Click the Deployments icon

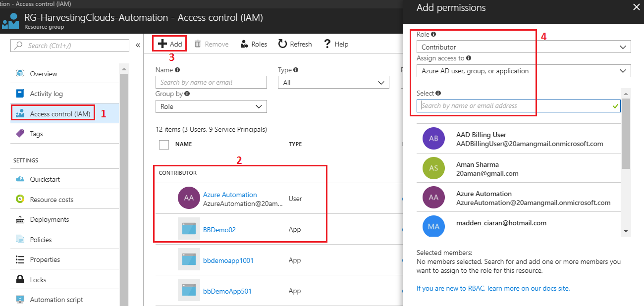click(x=20, y=219)
